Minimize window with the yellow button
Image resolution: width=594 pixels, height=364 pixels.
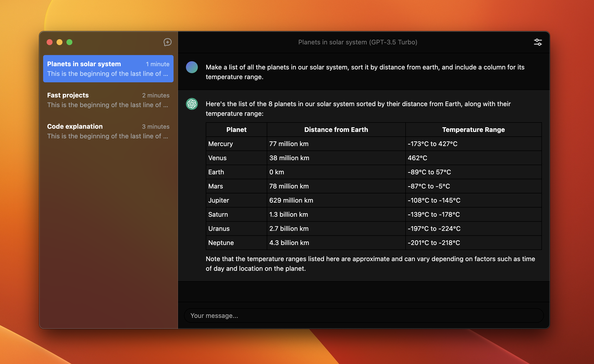click(x=59, y=42)
